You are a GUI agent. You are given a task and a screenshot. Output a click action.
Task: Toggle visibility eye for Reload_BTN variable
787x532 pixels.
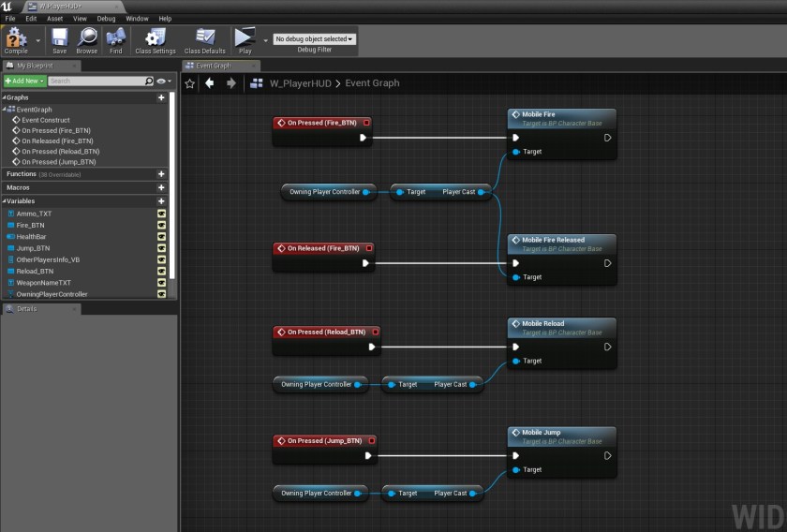[x=161, y=272]
